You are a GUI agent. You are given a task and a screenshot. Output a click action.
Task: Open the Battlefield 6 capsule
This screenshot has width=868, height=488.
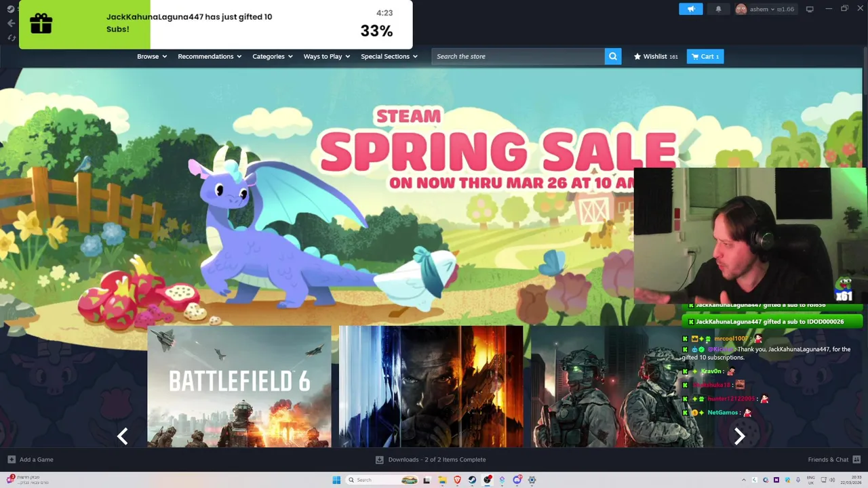[x=239, y=386]
